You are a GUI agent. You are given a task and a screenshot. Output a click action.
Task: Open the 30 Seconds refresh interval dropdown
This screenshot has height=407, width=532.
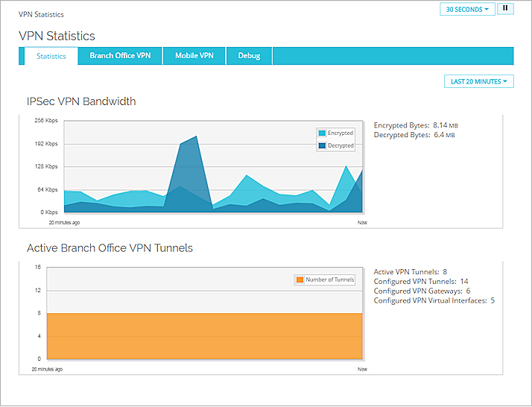pos(467,10)
